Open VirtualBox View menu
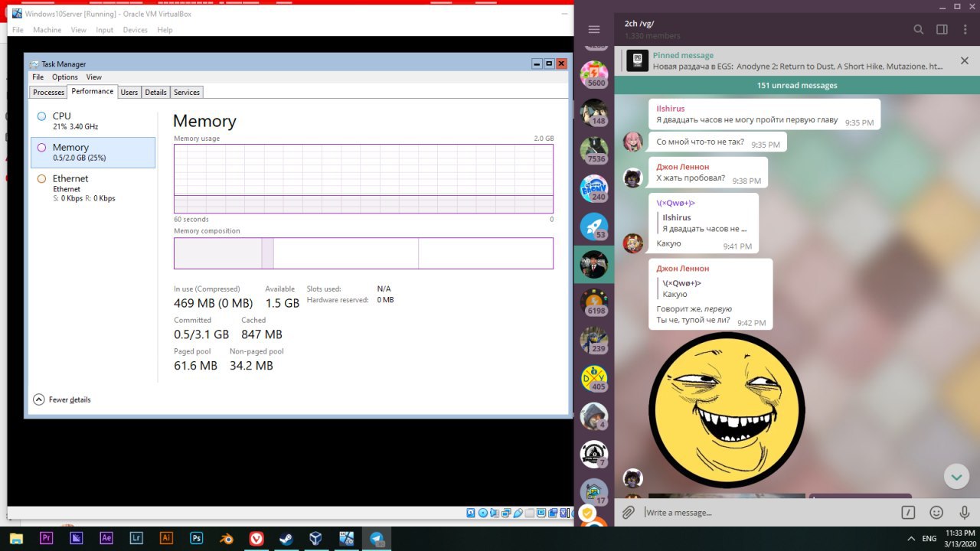The height and width of the screenshot is (551, 980). click(79, 30)
